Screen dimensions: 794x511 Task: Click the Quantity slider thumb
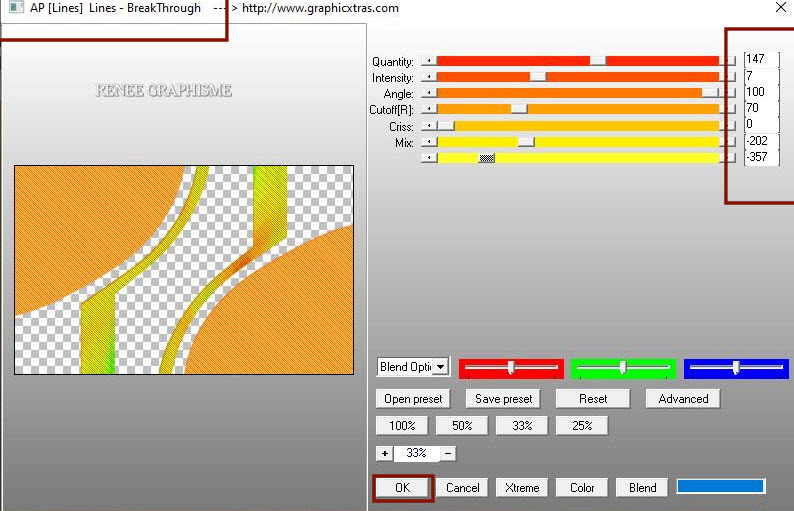coord(598,61)
